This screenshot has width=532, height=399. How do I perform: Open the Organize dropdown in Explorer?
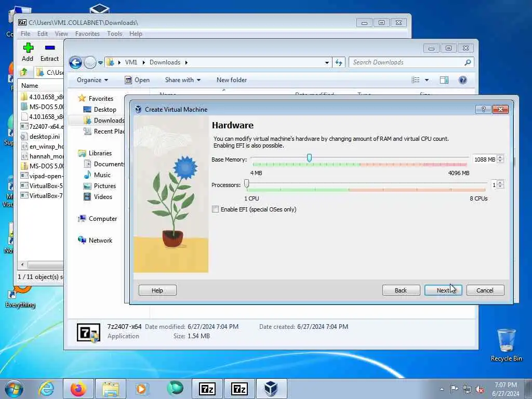click(92, 80)
